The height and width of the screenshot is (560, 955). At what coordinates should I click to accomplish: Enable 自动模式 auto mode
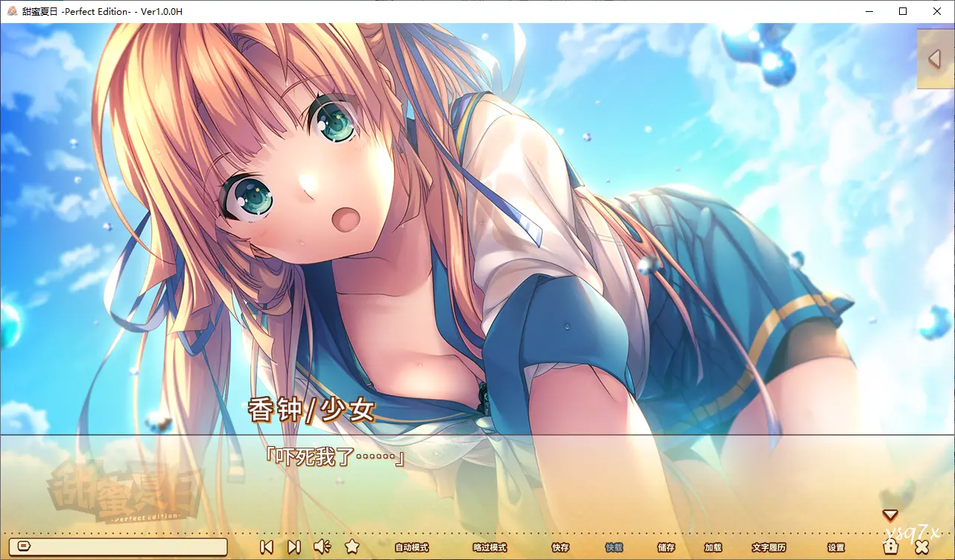click(412, 547)
